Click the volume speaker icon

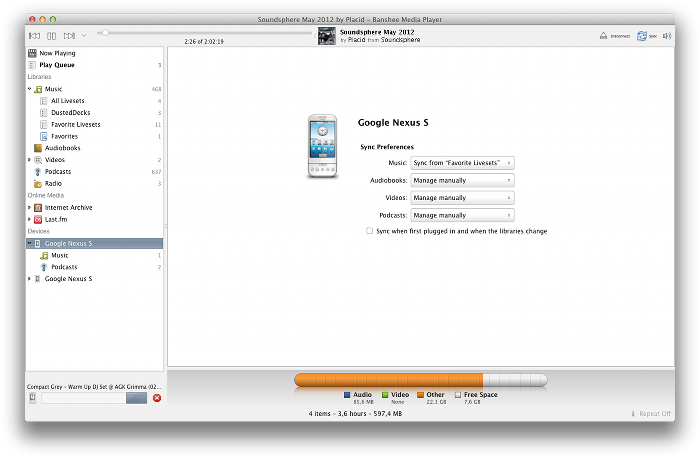[667, 36]
